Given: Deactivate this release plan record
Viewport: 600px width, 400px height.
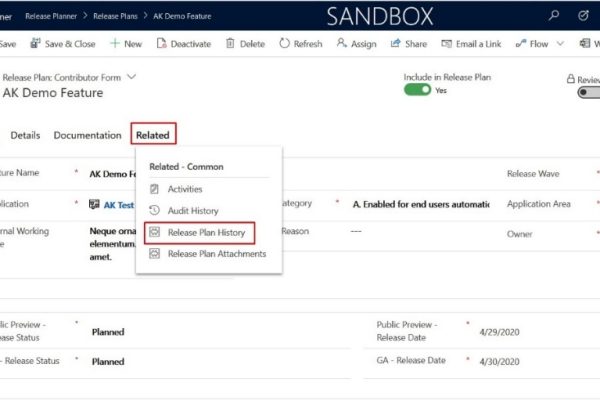Looking at the screenshot, I should (182, 44).
